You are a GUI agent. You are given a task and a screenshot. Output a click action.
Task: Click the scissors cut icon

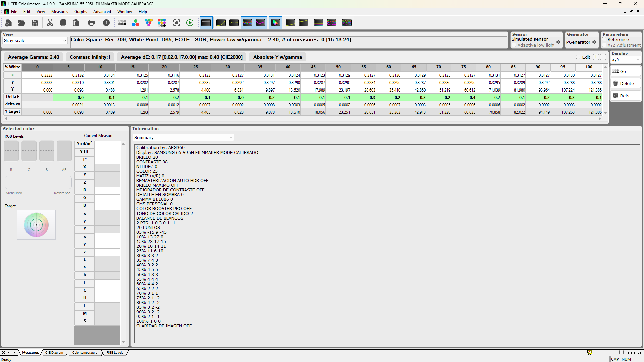50,23
